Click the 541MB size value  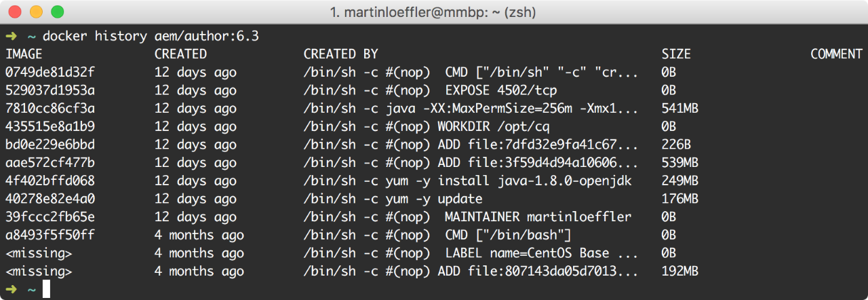[680, 109]
